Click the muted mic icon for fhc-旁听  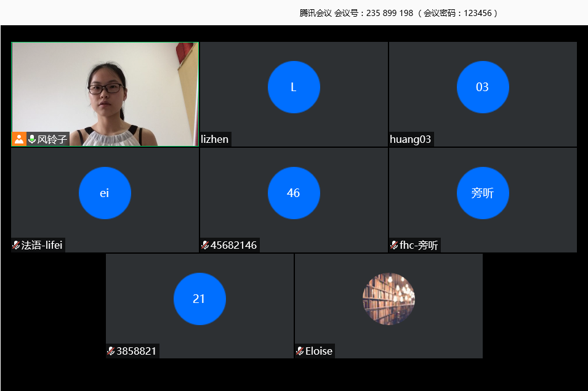pyautogui.click(x=394, y=245)
